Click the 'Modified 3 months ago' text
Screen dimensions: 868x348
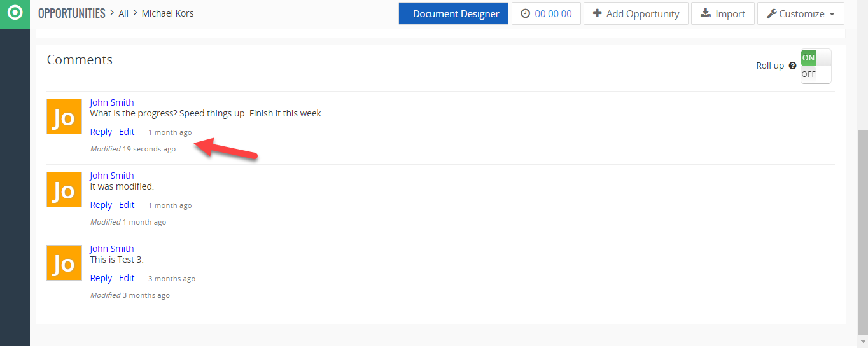[x=130, y=295]
